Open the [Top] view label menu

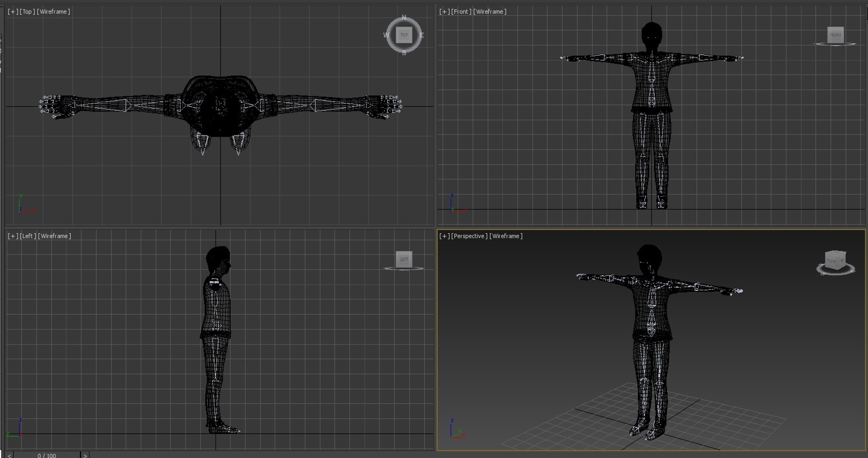[x=27, y=11]
